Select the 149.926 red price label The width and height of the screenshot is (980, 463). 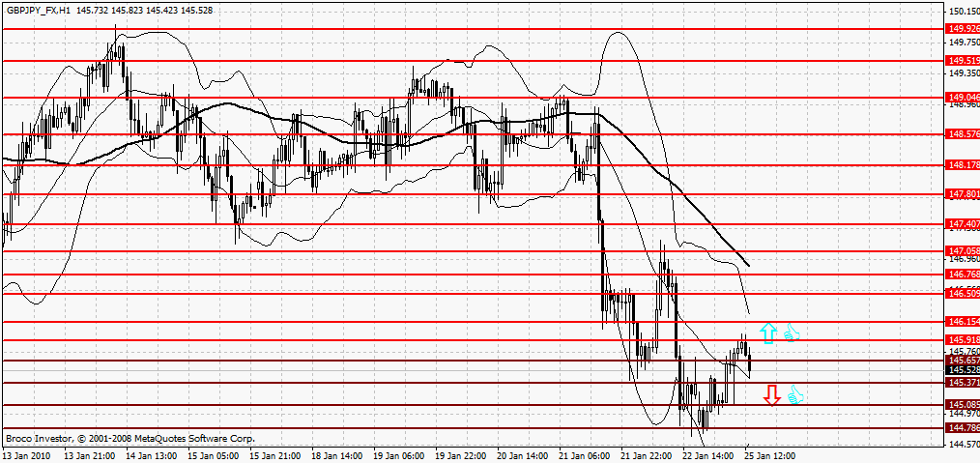click(x=964, y=29)
